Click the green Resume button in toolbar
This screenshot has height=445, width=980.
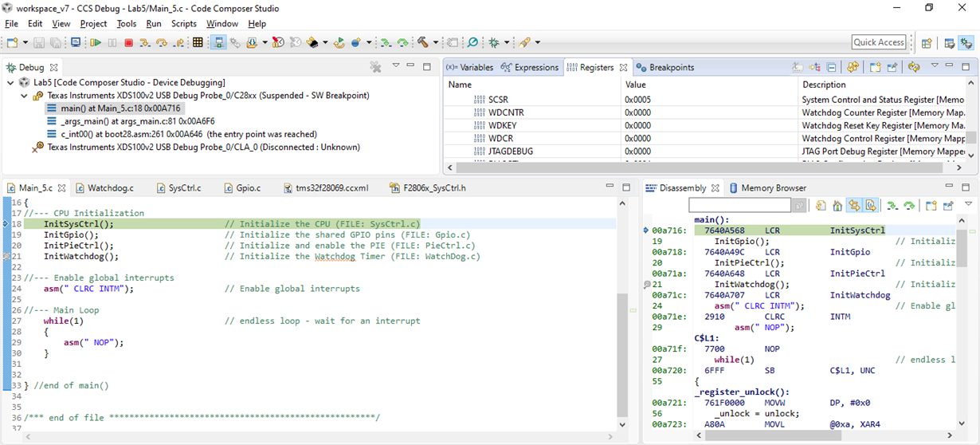pyautogui.click(x=96, y=42)
